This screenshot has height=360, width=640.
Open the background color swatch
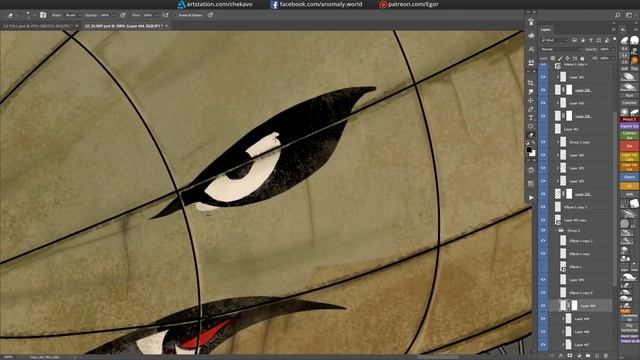[533, 153]
